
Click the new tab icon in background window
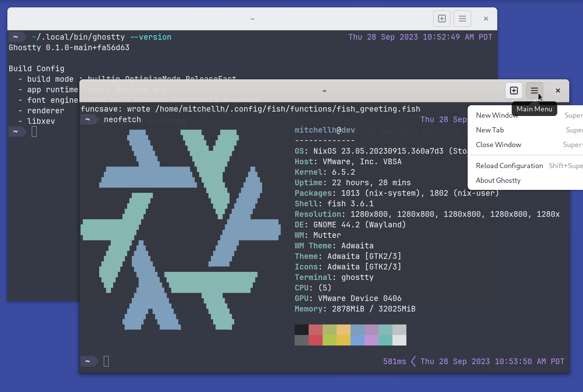(x=442, y=19)
